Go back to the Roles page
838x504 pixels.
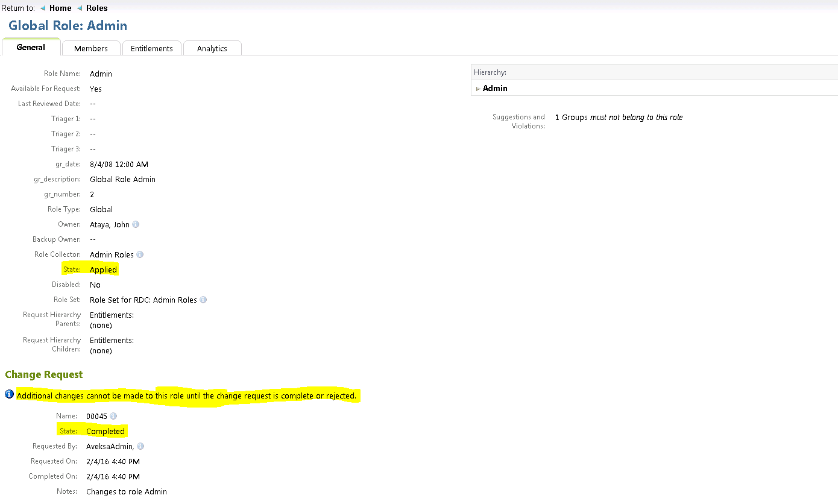[96, 8]
